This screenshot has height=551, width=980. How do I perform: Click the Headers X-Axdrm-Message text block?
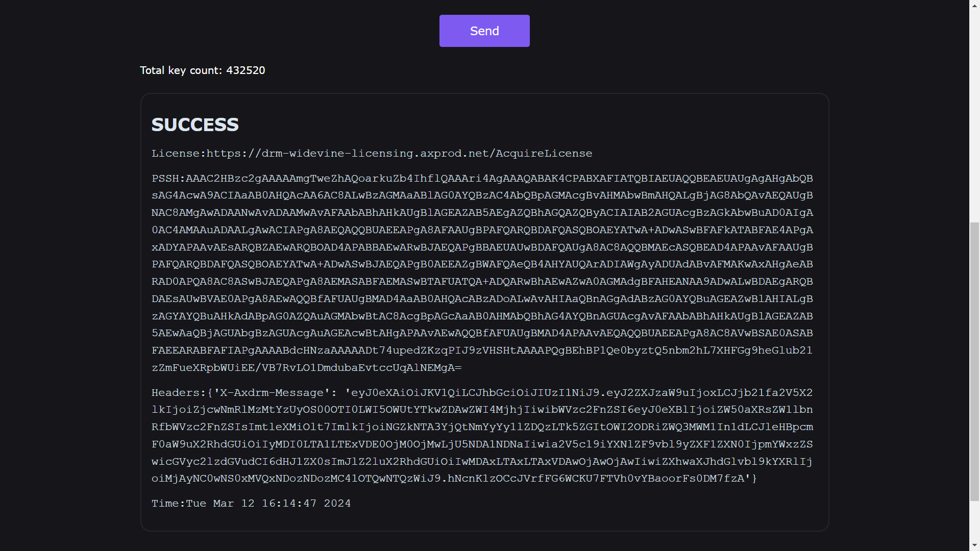point(482,436)
